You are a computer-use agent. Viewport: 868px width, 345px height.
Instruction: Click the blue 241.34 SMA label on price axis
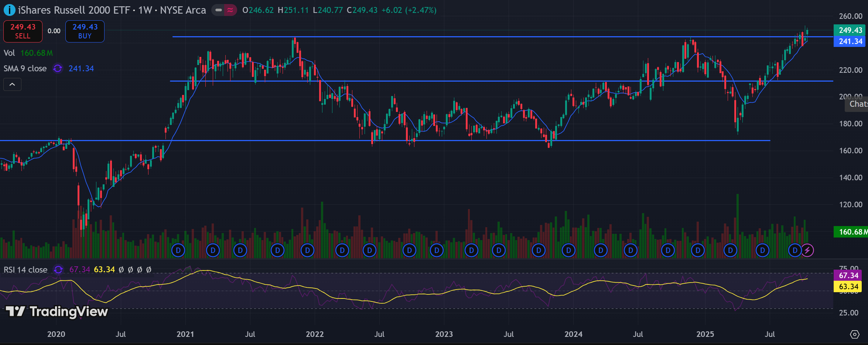tap(850, 41)
